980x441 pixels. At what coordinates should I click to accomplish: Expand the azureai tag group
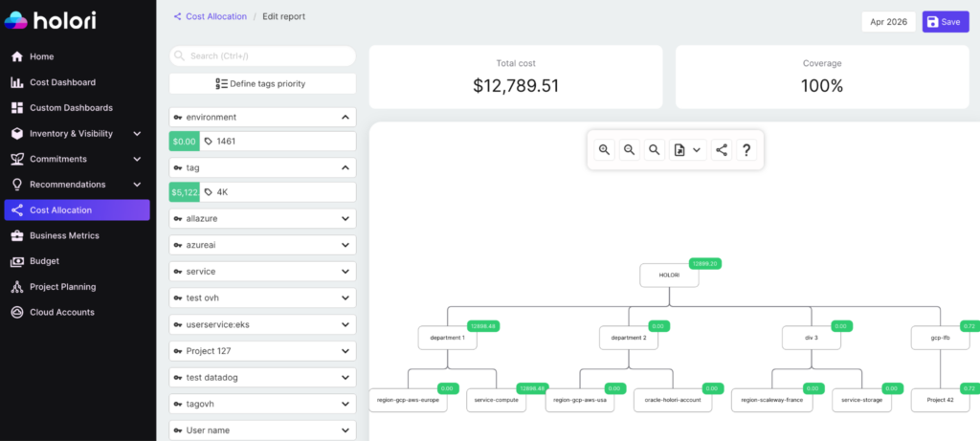[345, 246]
